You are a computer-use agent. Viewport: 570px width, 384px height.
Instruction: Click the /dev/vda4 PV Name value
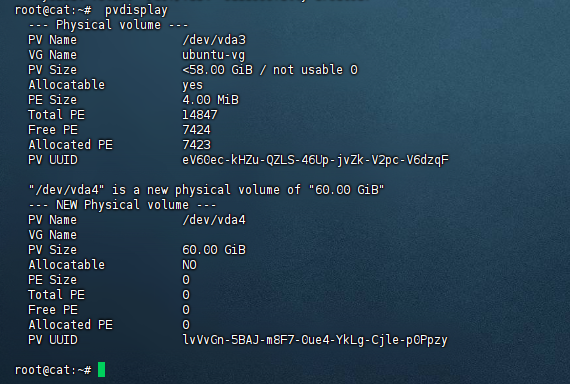(x=214, y=220)
